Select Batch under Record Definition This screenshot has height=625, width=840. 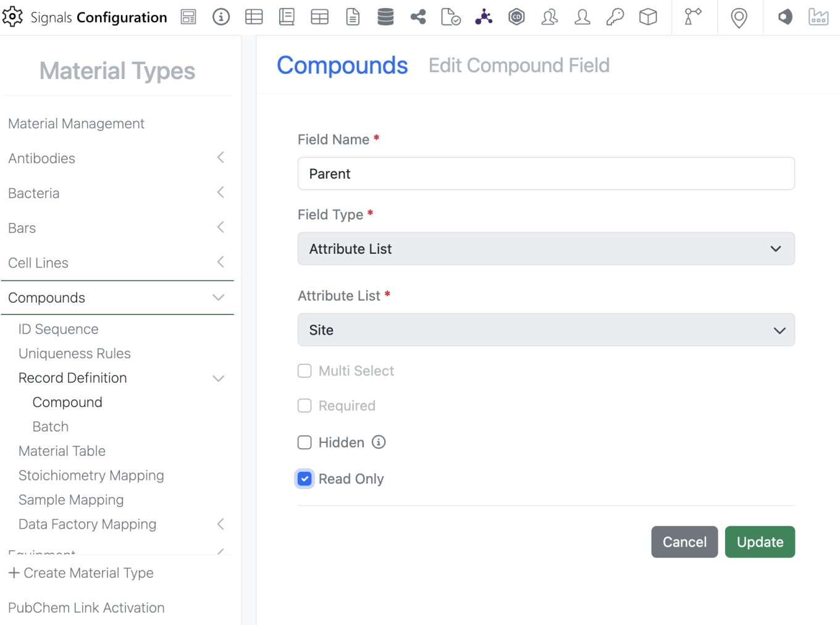[51, 427]
